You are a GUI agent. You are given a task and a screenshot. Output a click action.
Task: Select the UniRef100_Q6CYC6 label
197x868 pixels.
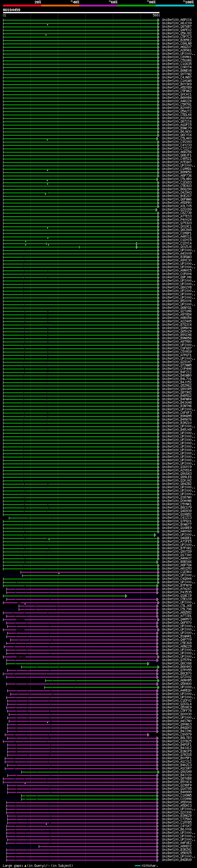tap(177, 135)
